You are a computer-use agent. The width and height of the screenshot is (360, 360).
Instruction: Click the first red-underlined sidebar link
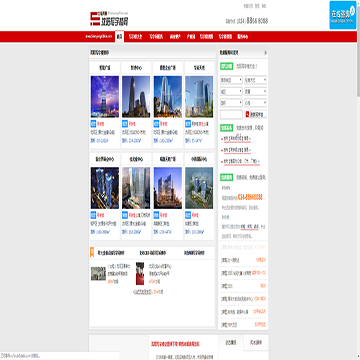pos(237,138)
